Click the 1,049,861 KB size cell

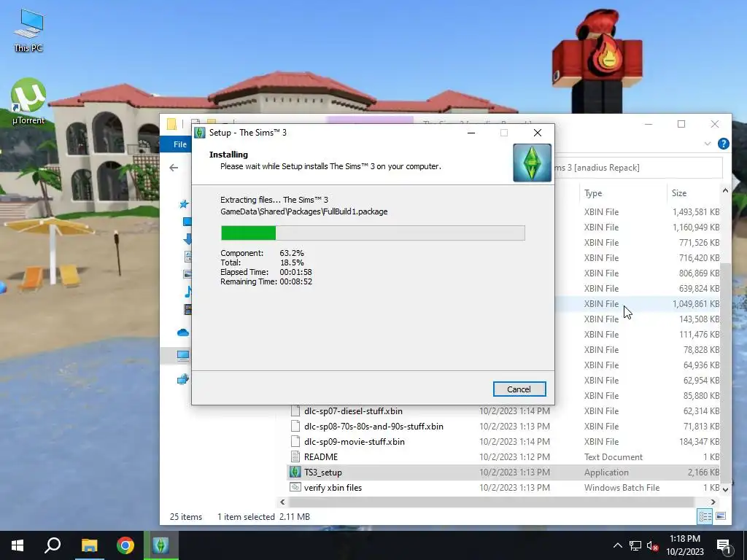pyautogui.click(x=696, y=304)
